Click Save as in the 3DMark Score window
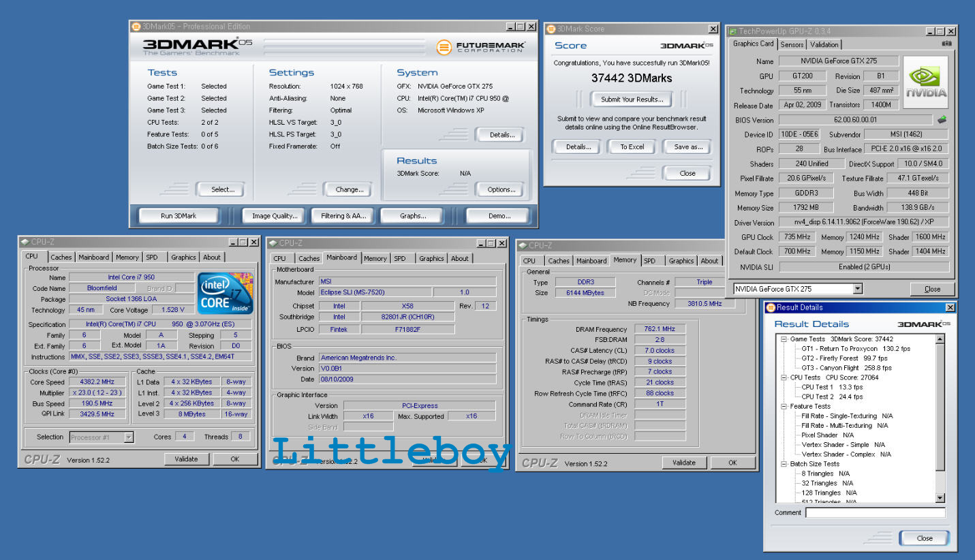975x560 pixels. pos(687,147)
